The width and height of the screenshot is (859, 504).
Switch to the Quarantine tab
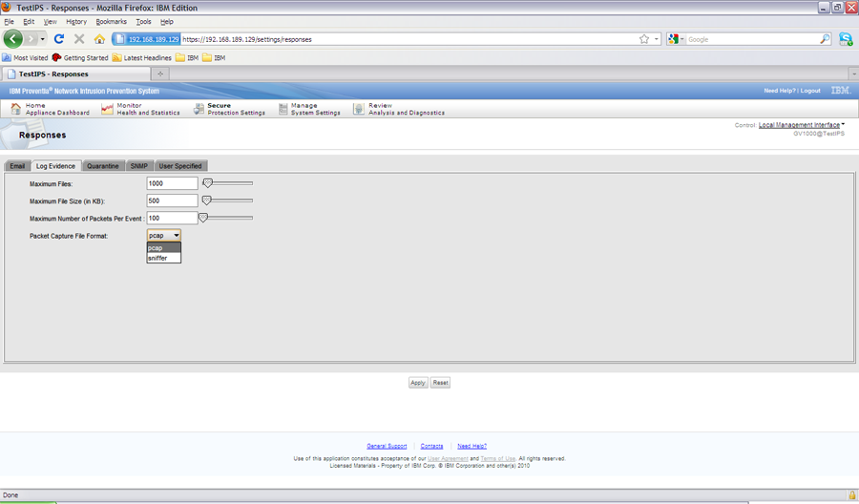coord(103,165)
